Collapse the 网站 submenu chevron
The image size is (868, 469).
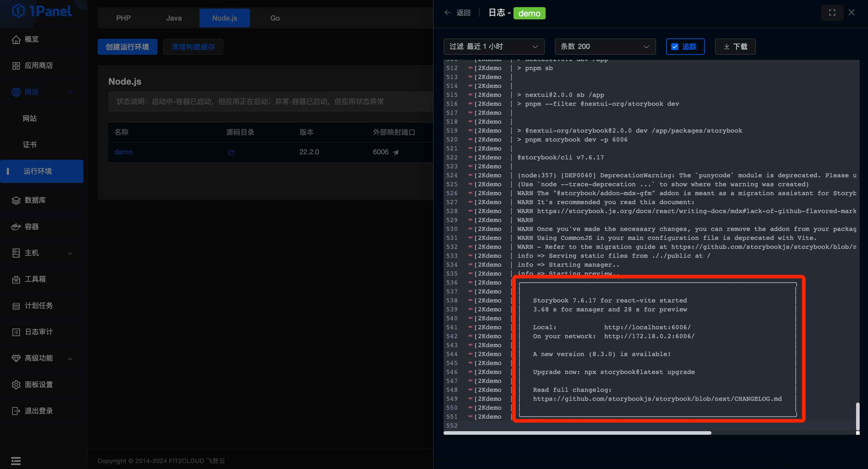pos(71,92)
